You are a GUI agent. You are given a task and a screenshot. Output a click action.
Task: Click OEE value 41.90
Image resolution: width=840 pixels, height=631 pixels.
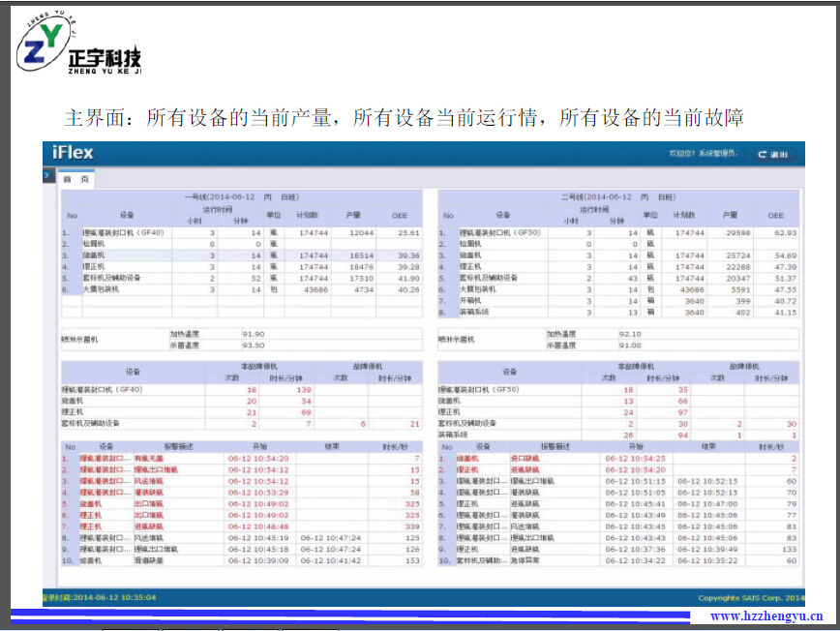point(408,279)
